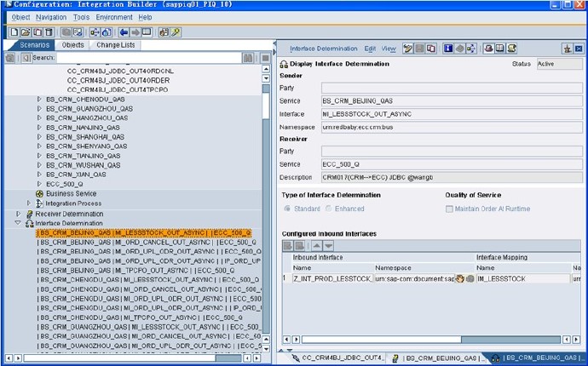Click the open book icon in editor toolbar
This screenshot has height=366, width=588.
click(500, 49)
